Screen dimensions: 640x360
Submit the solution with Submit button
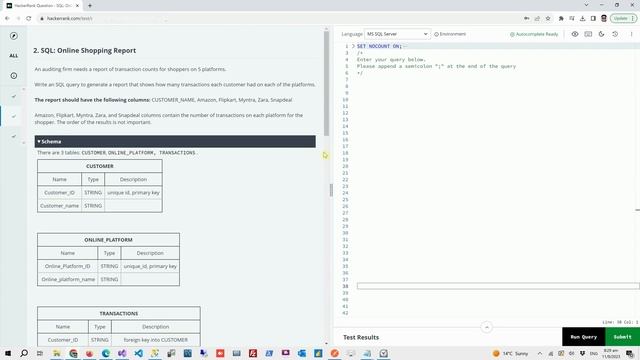(622, 337)
